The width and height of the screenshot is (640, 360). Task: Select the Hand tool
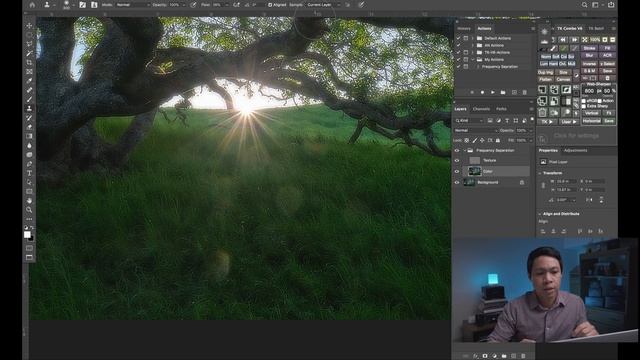coord(29,200)
